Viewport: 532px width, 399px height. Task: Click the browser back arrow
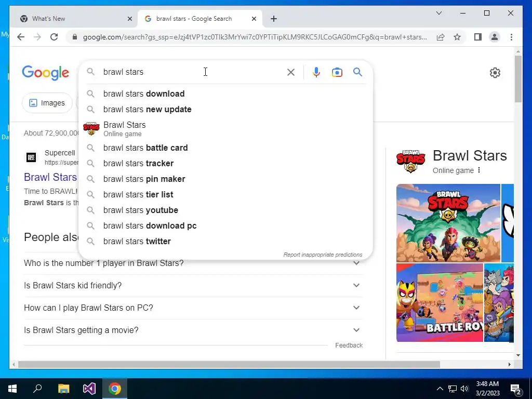click(21, 37)
